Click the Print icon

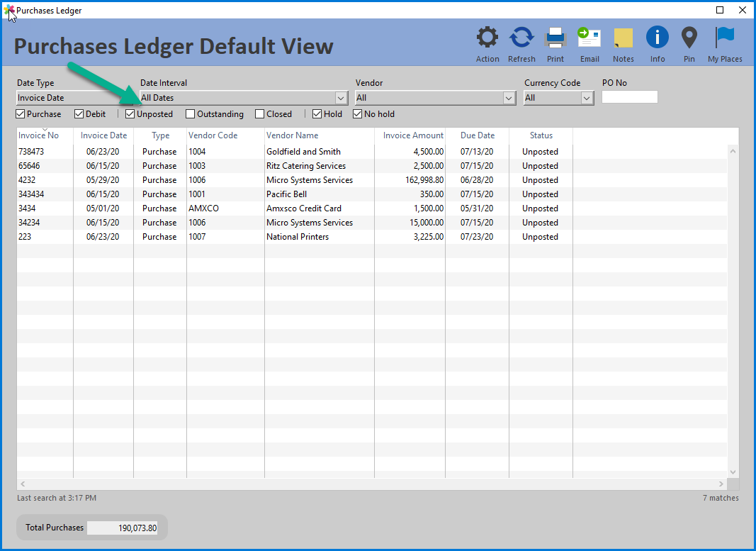coord(555,37)
